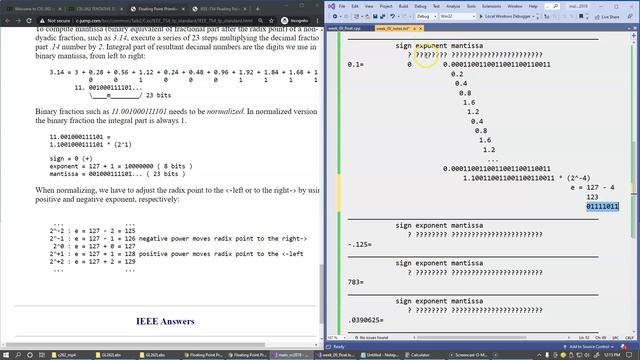
Task: Open the Windows Start menu
Action: click(x=6, y=355)
